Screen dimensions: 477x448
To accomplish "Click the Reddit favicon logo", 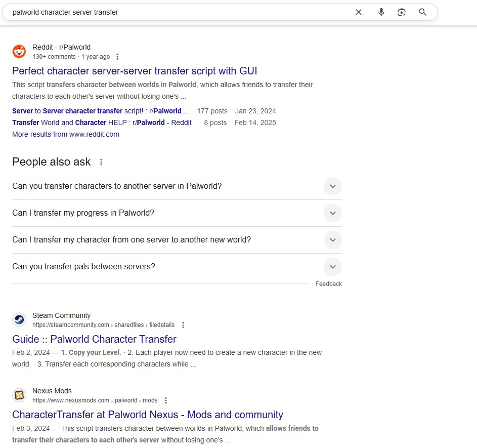I will point(19,51).
